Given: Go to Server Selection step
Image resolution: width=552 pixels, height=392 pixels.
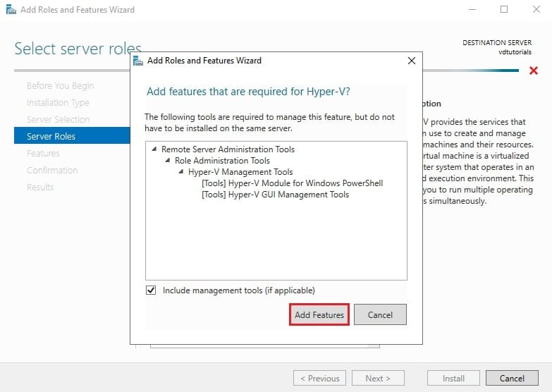Looking at the screenshot, I should (x=58, y=119).
